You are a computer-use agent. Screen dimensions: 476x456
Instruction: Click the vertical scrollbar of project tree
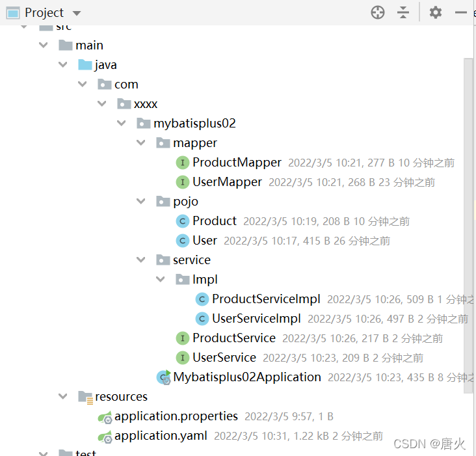pyautogui.click(x=468, y=226)
